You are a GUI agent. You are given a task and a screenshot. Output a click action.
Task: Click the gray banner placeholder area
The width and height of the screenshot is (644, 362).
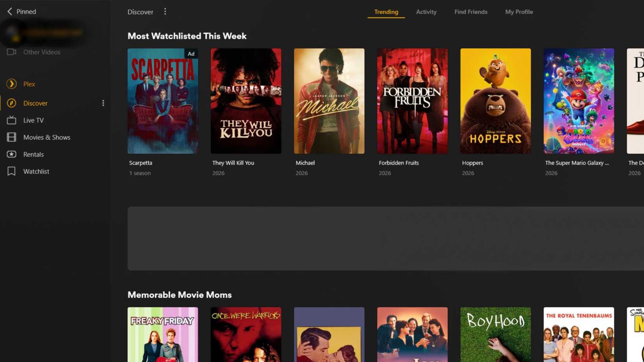click(x=386, y=238)
